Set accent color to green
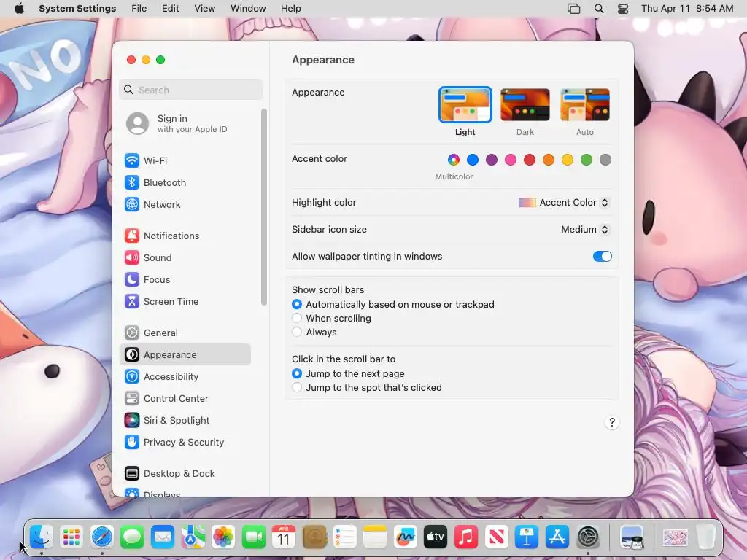This screenshot has width=747, height=560. pyautogui.click(x=587, y=160)
